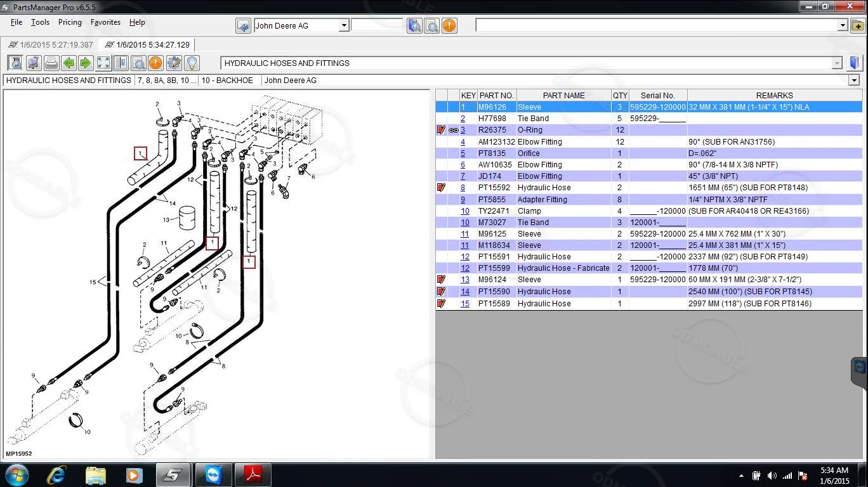868x487 pixels.
Task: Click the red flag on PT15590 row
Action: [442, 292]
